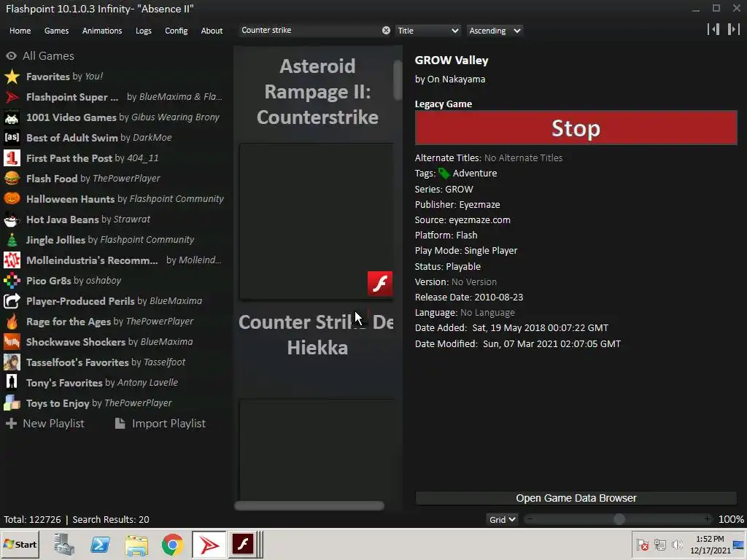
Task: Select All Games in the sidebar
Action: [40, 56]
